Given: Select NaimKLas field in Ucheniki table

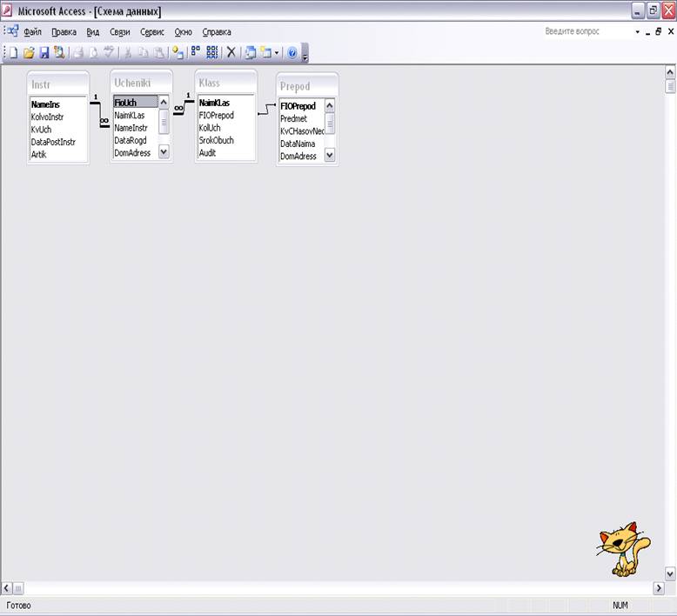Looking at the screenshot, I should pos(130,115).
